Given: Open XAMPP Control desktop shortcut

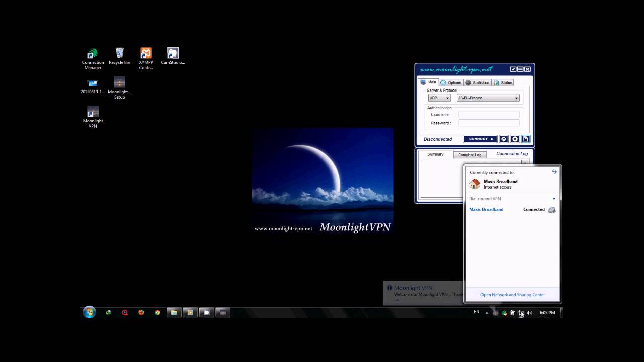Looking at the screenshot, I should pos(146,59).
